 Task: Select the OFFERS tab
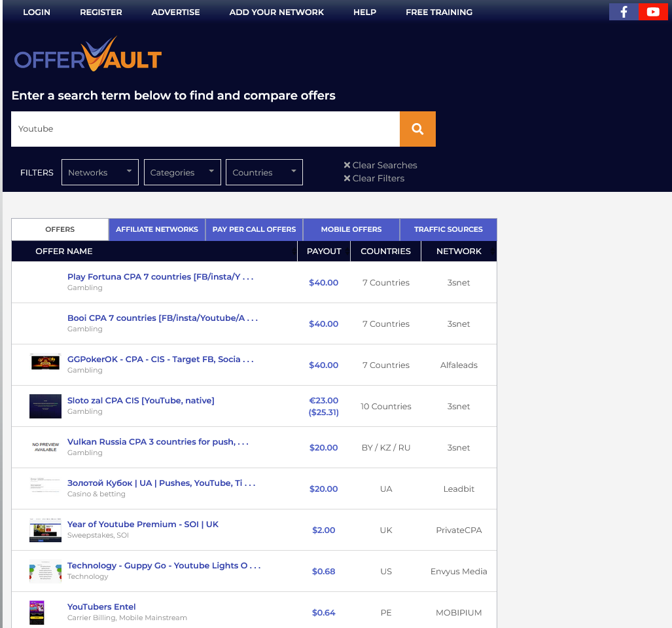[x=60, y=229]
